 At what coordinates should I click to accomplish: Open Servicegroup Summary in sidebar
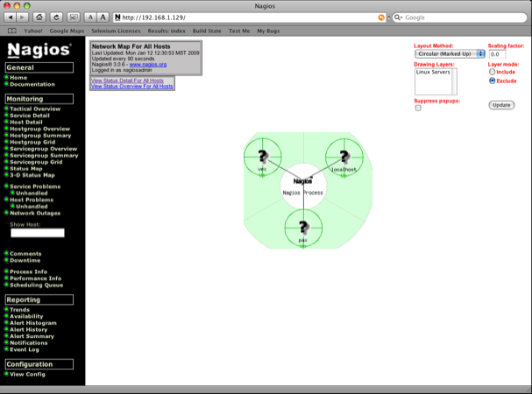tap(44, 156)
